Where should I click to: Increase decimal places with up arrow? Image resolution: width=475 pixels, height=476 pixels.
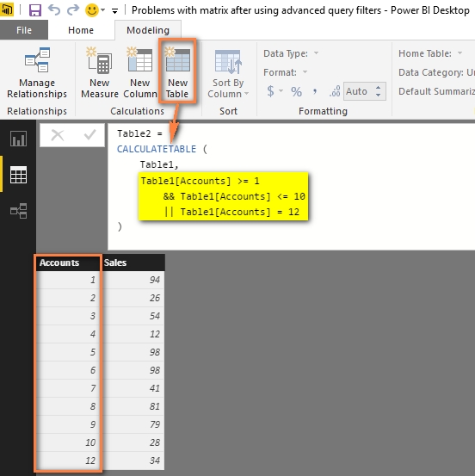click(378, 88)
